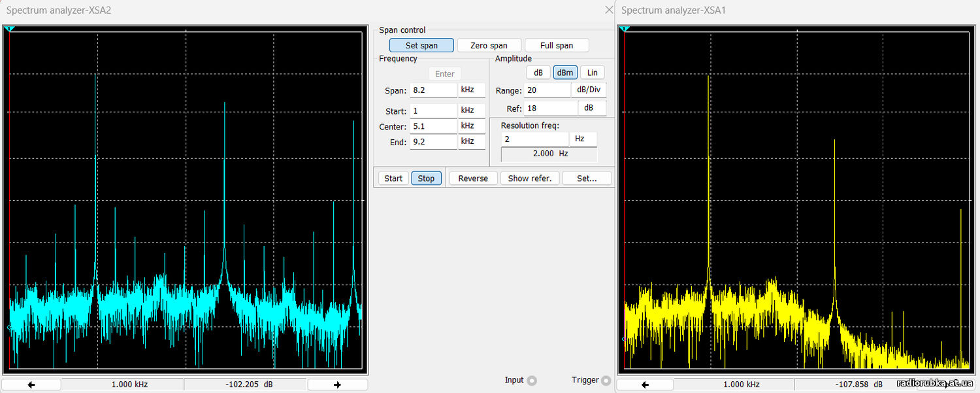980x393 pixels.
Task: Open the Set... dialog
Action: pos(587,178)
